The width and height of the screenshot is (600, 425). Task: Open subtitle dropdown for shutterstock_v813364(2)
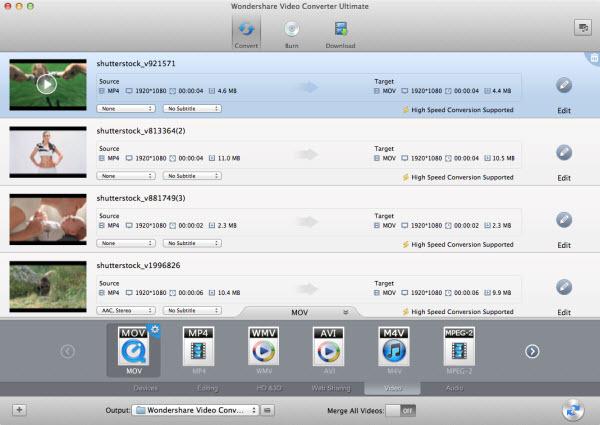point(192,176)
